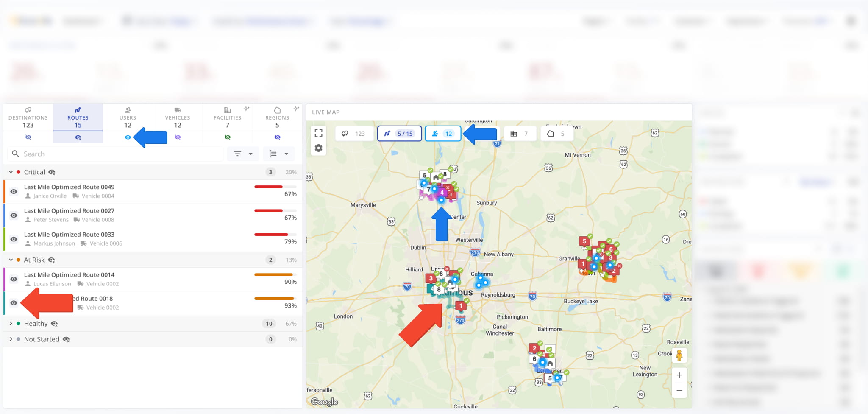This screenshot has height=414, width=868.
Task: Switch to the Facilities tab
Action: coord(227,117)
